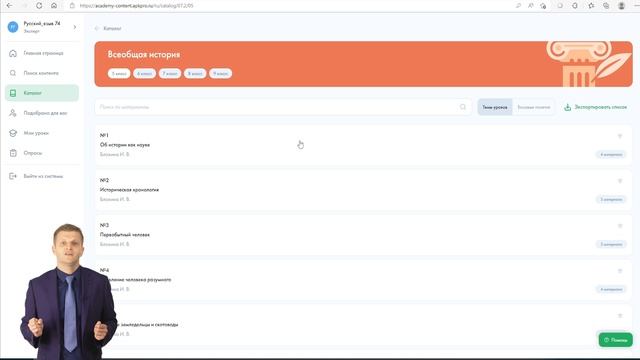Viewport: 640px width, 360px height.
Task: Open lesson №3 Первобытный человек
Action: 363,235
